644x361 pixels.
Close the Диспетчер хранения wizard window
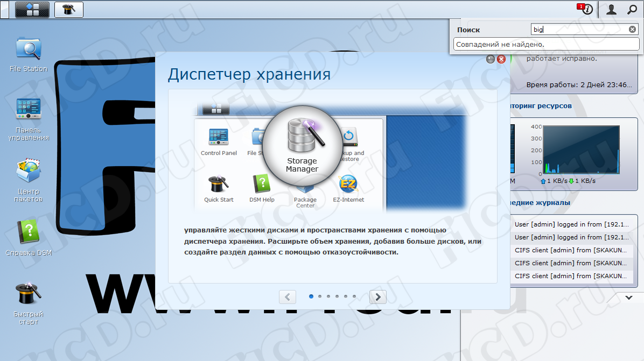pyautogui.click(x=501, y=59)
